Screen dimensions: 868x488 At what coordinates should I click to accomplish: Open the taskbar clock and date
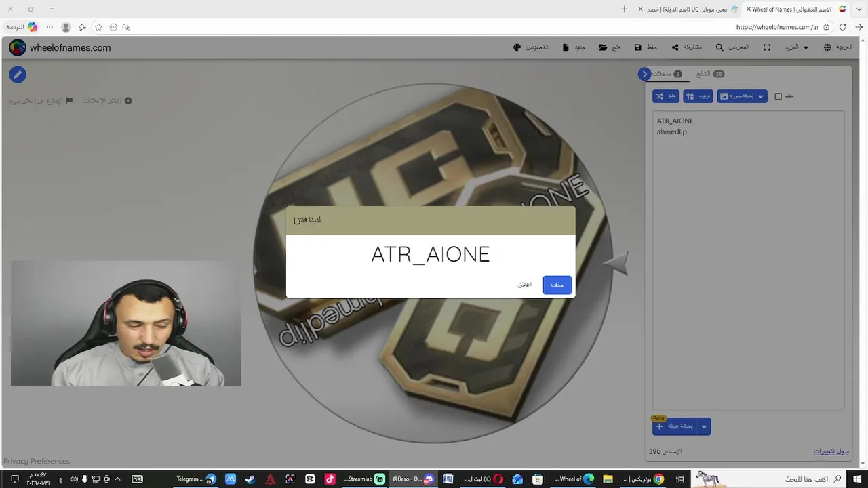point(39,479)
